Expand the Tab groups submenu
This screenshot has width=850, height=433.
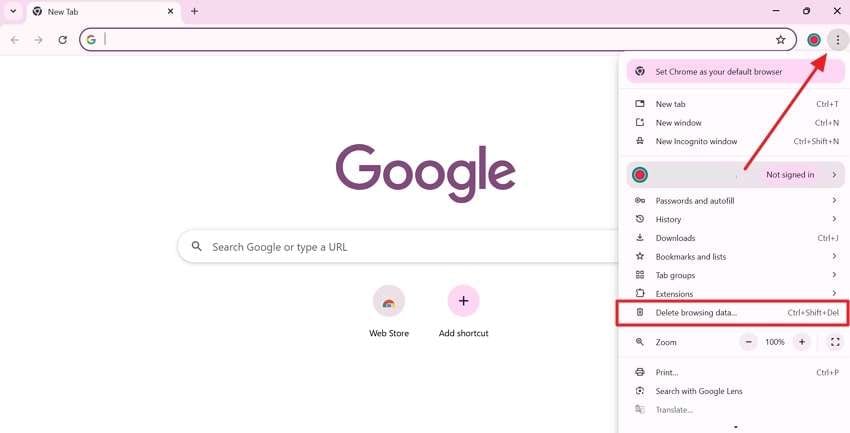[736, 275]
